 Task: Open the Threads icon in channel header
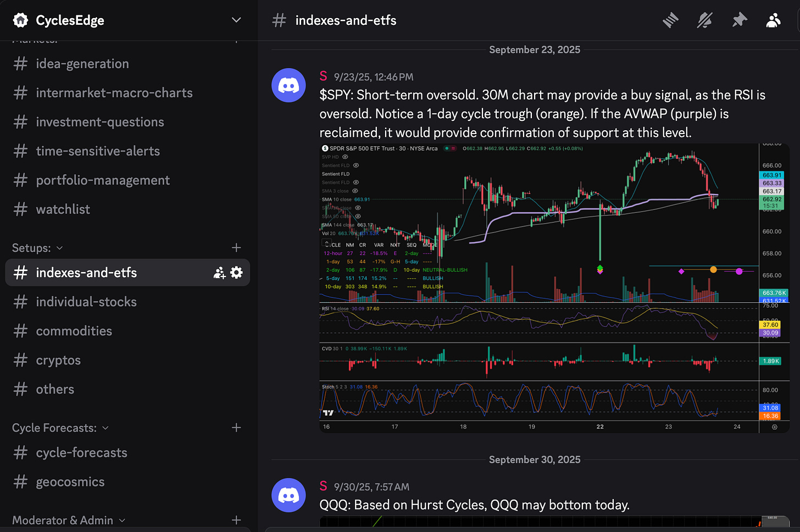point(670,21)
